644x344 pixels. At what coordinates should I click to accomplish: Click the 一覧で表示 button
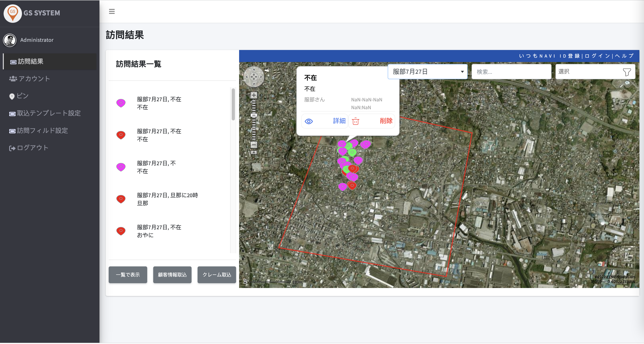[128, 275]
